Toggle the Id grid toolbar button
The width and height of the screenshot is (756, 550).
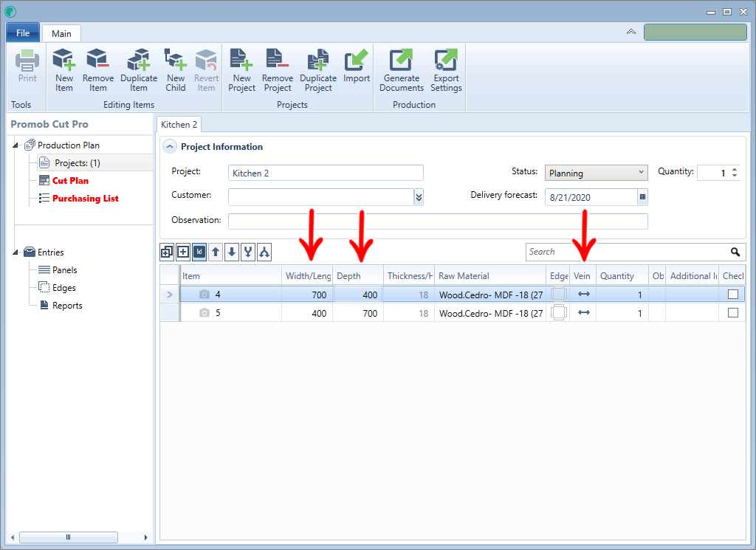click(199, 252)
